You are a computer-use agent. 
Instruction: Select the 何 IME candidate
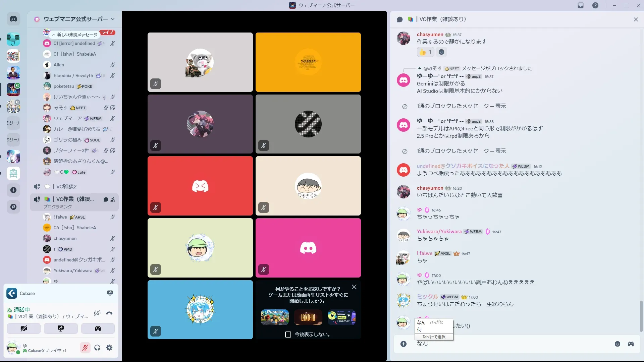[420, 330]
